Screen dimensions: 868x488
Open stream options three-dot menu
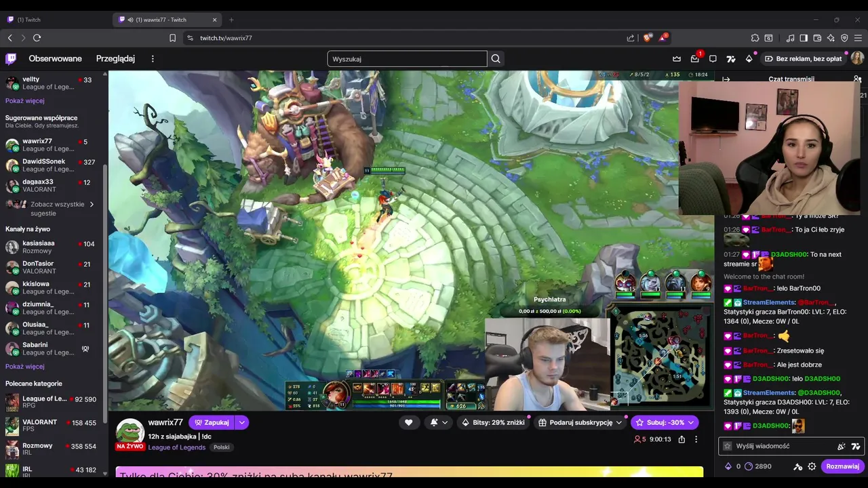coord(696,439)
